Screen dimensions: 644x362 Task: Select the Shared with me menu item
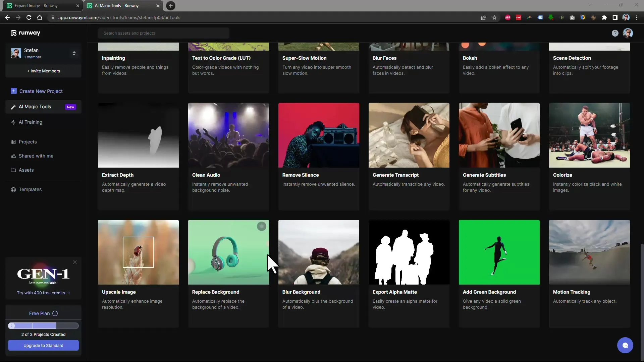pos(36,155)
